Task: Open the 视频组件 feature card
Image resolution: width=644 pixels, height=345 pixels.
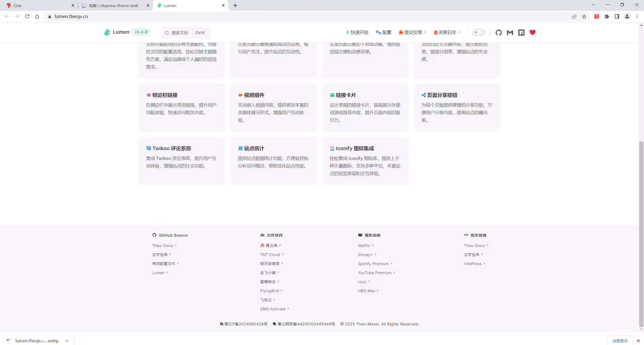Action: pos(274,108)
